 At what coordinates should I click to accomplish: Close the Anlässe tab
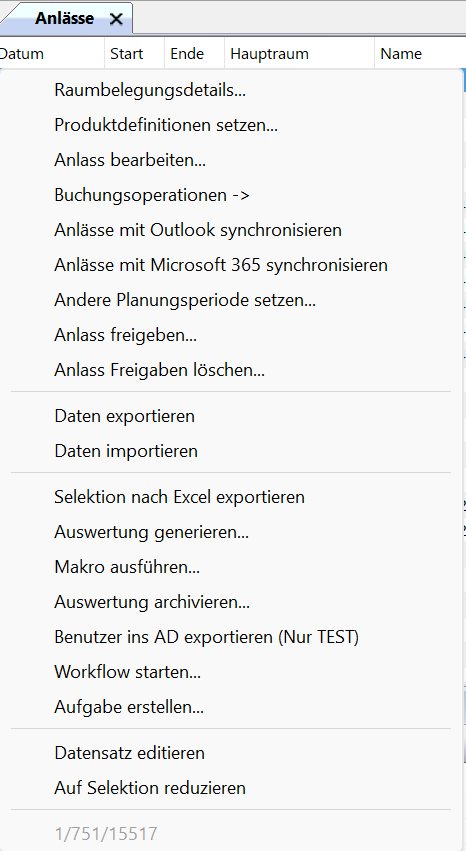coord(116,20)
